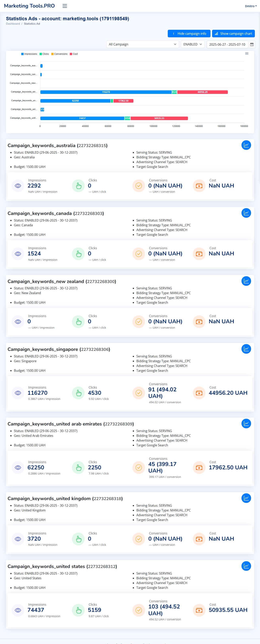Go to Dashboard breadcrumb link
The width and height of the screenshot is (260, 644).
tap(13, 24)
